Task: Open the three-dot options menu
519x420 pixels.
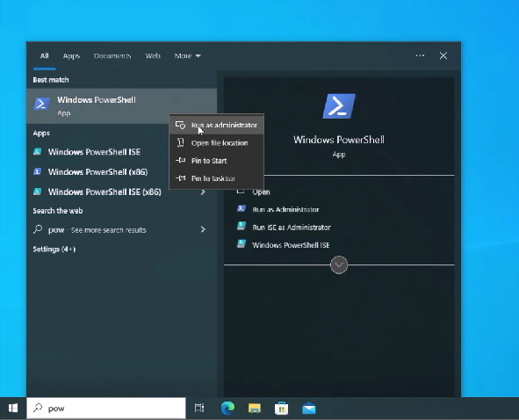Action: tap(420, 55)
